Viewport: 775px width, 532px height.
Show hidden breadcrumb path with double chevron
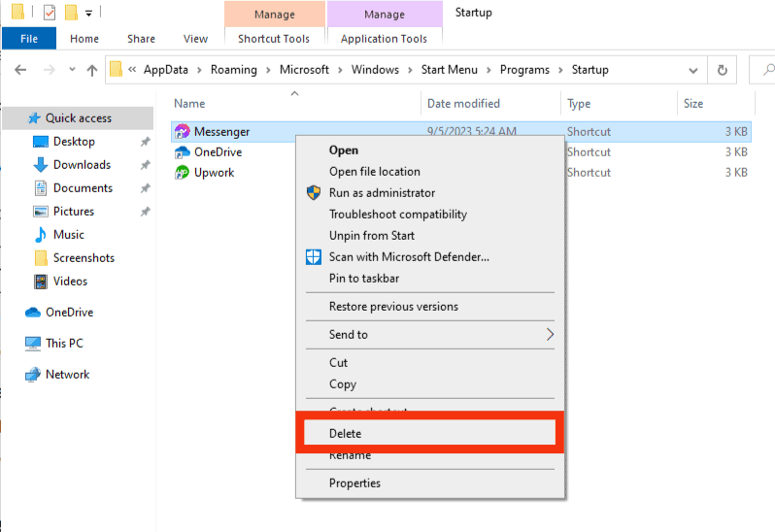[132, 70]
